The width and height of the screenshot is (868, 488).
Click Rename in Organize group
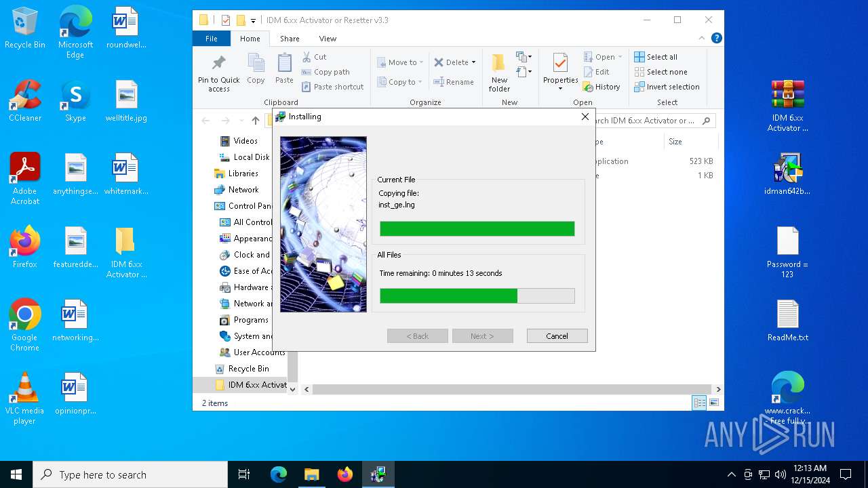click(x=454, y=82)
